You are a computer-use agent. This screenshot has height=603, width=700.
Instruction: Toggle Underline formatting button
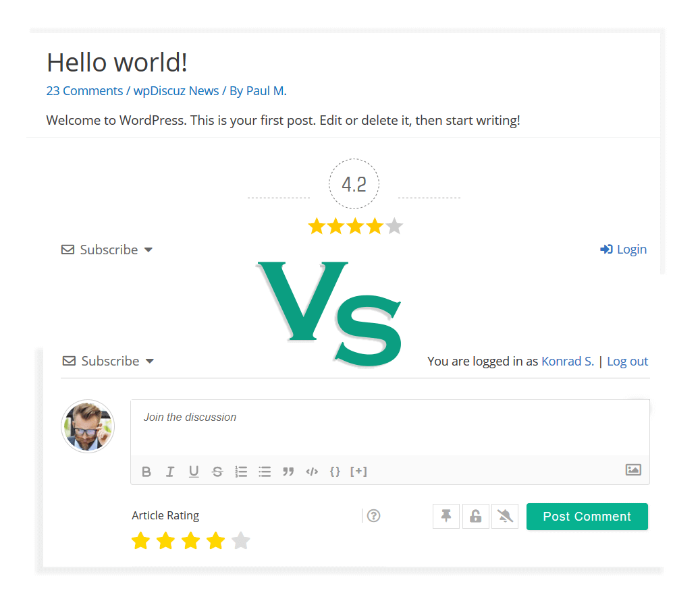click(194, 471)
